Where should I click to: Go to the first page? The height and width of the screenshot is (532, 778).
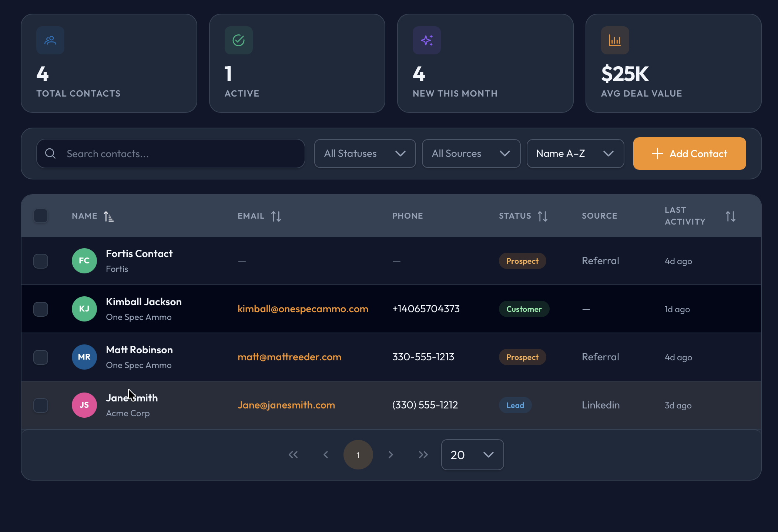[x=293, y=455]
